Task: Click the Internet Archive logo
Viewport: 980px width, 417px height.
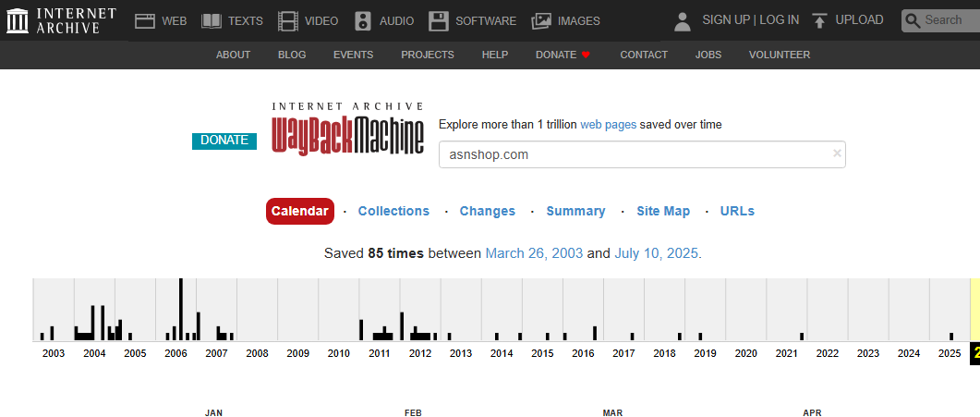Action: (61, 20)
